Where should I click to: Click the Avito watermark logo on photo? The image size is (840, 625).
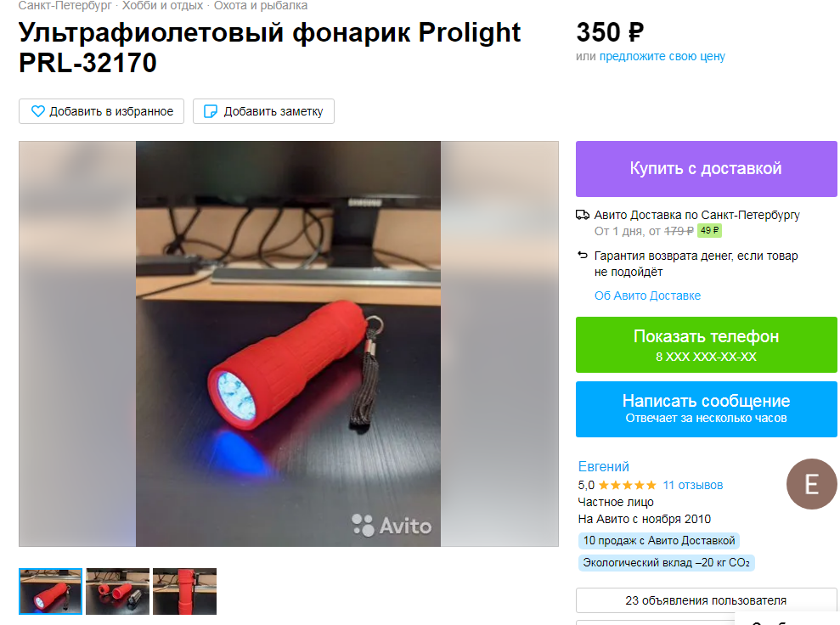pyautogui.click(x=392, y=526)
